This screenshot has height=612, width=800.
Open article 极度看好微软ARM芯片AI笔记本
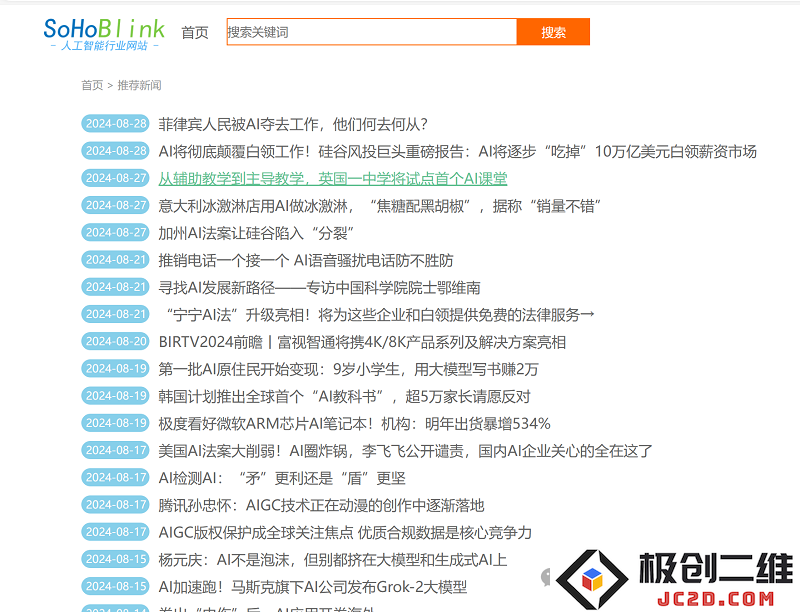355,424
